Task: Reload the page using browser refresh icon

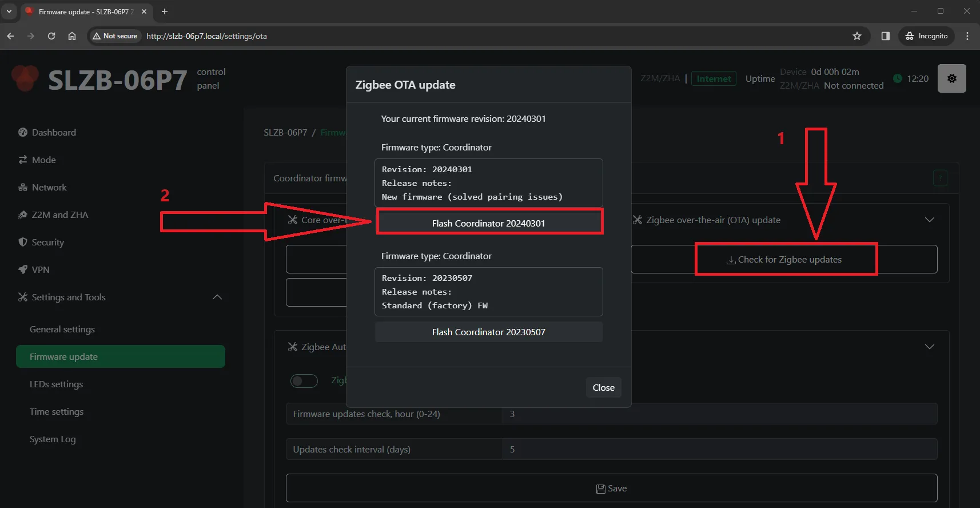Action: click(51, 36)
